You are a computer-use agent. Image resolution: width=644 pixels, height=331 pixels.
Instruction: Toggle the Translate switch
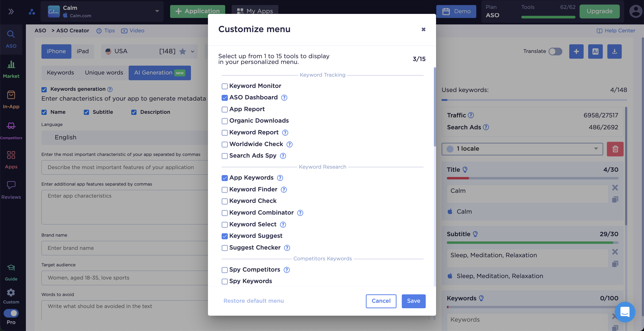pyautogui.click(x=555, y=51)
